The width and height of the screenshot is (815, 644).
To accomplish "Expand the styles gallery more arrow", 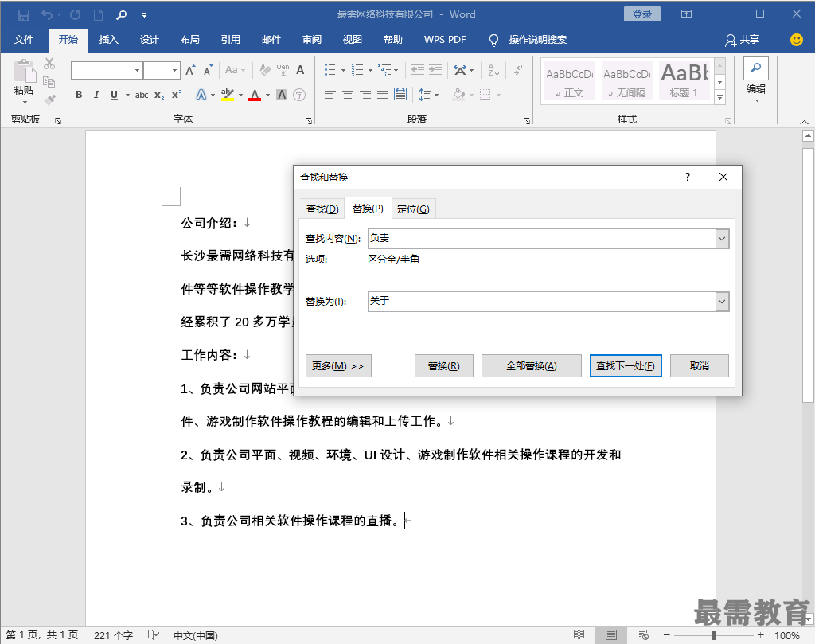I will coord(719,97).
